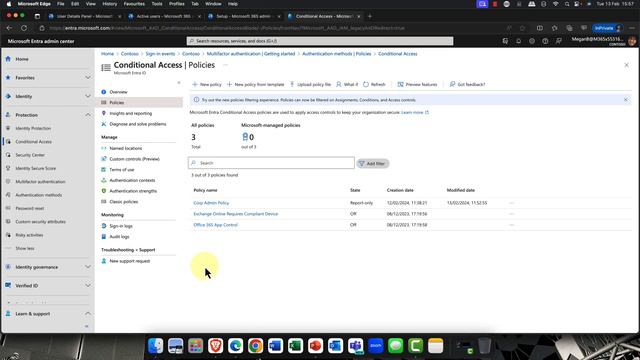Dismiss the info banner
The height and width of the screenshot is (360, 640).
point(626,100)
